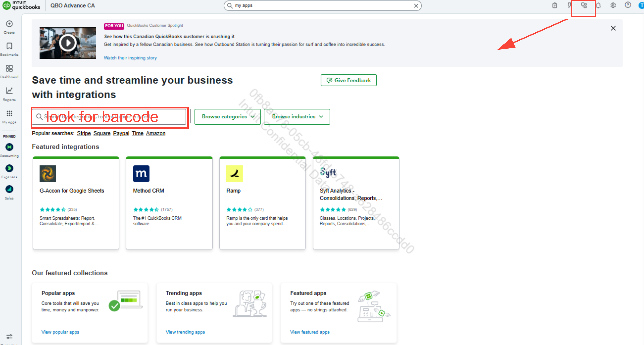The height and width of the screenshot is (345, 644).
Task: Open G-Accon for Google Sheets title
Action: pyautogui.click(x=72, y=191)
